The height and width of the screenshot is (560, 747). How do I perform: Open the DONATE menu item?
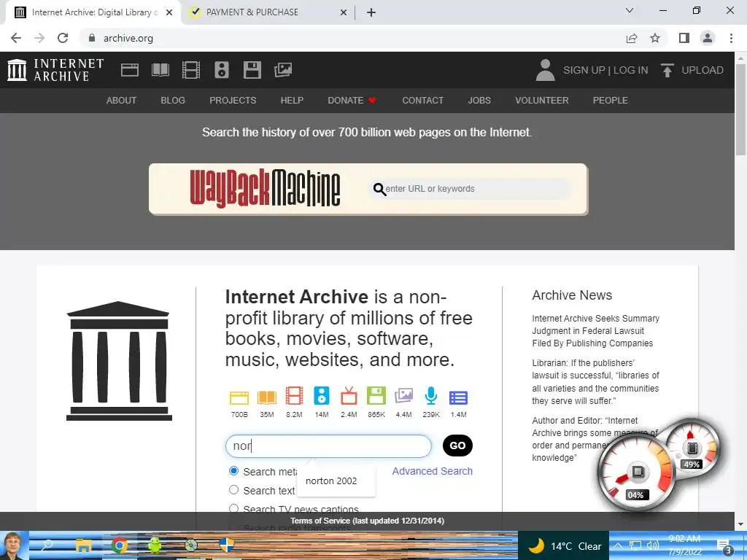pos(352,101)
